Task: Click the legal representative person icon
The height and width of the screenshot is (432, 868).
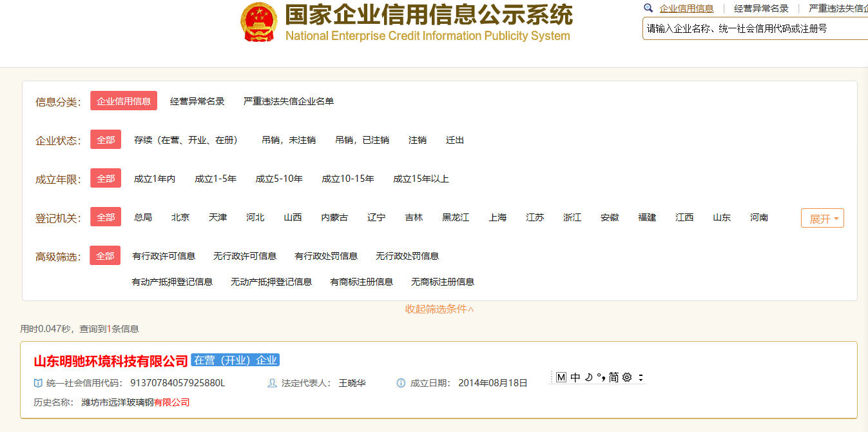Action: 272,383
